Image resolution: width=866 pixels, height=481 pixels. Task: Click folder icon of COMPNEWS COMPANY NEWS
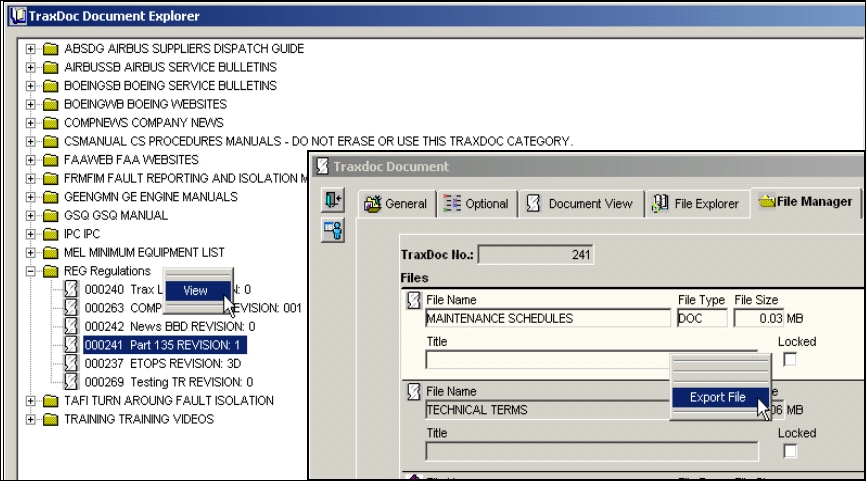(x=50, y=123)
